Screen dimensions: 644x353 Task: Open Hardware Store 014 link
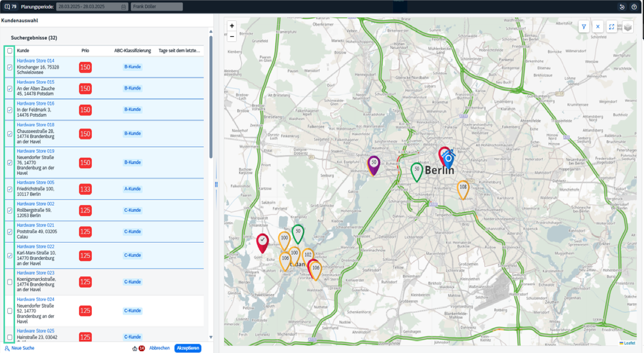[x=36, y=61]
